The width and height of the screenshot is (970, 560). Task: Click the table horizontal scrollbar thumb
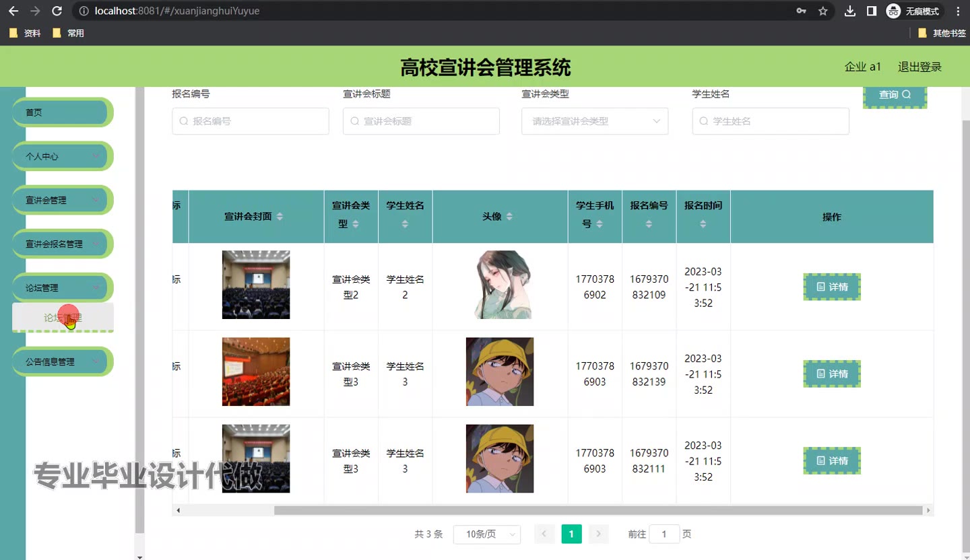[598, 510]
